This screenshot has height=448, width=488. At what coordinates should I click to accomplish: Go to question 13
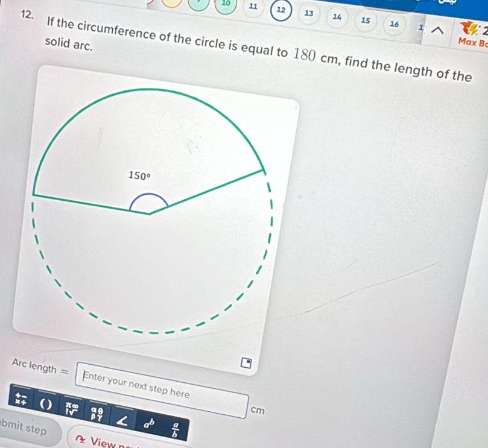tap(309, 13)
